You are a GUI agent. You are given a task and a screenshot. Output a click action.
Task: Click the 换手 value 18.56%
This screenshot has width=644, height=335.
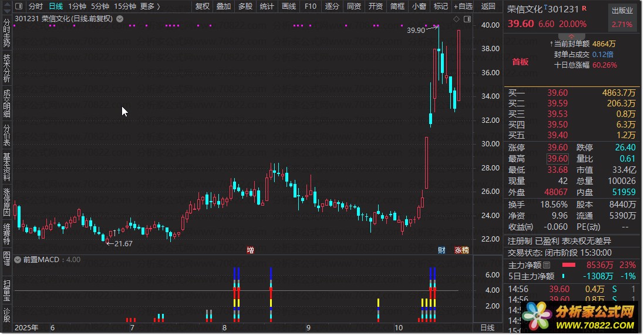coord(554,205)
